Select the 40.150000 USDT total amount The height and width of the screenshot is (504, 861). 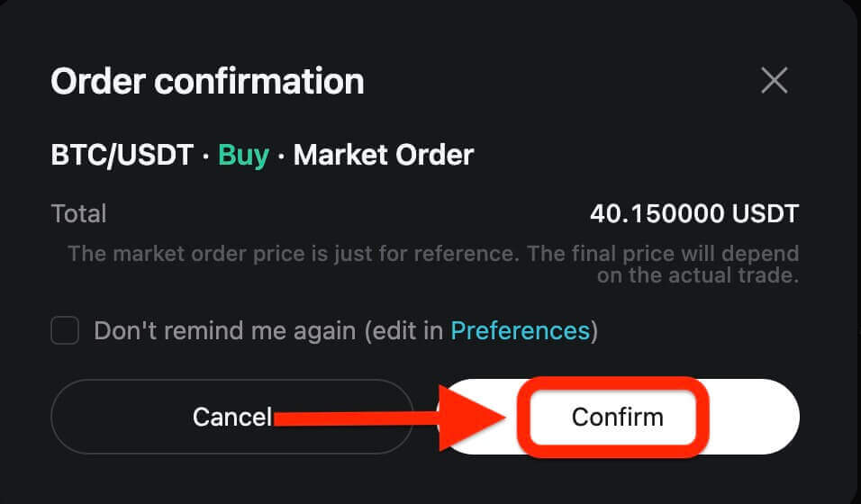point(693,213)
